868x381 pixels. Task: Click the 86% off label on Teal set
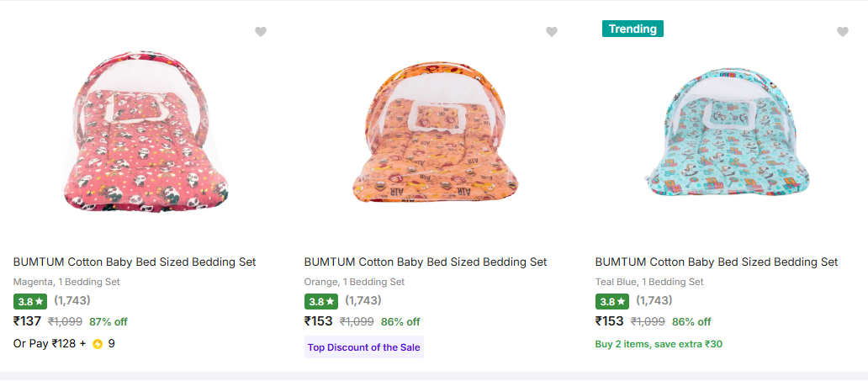(691, 322)
